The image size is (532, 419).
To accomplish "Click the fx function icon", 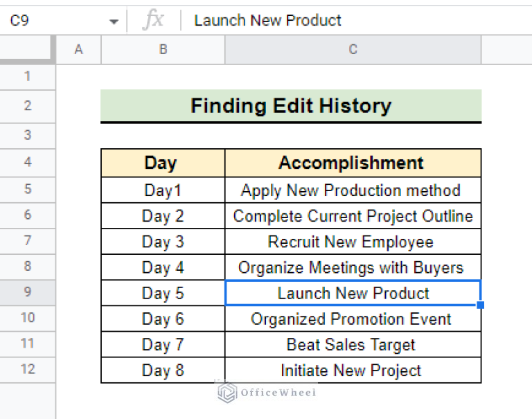I will point(153,21).
